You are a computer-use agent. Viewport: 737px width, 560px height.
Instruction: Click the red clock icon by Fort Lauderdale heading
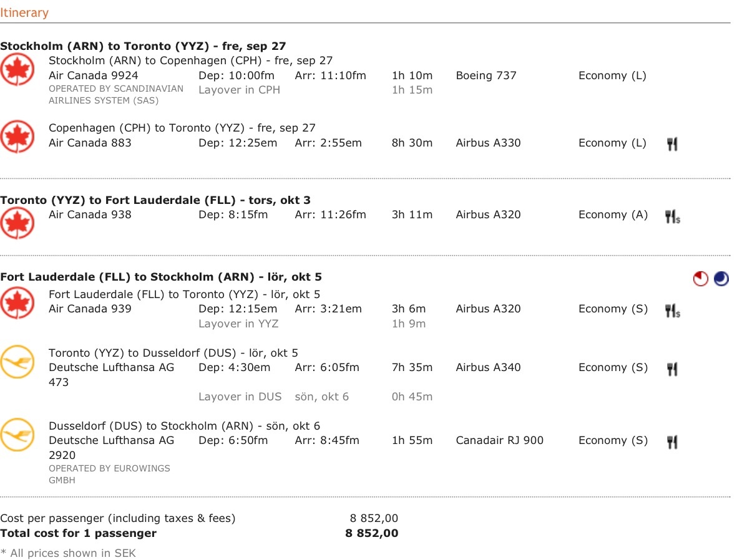[x=701, y=279]
